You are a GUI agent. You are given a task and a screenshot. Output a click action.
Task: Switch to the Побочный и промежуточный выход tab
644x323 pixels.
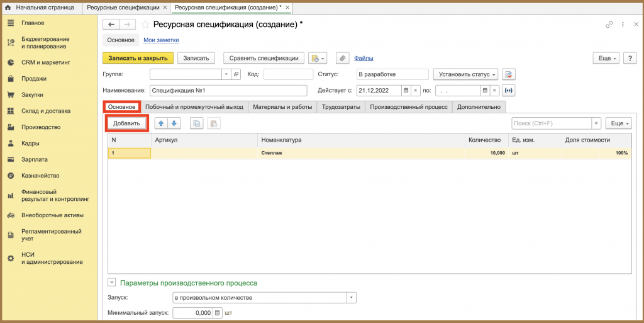[194, 107]
